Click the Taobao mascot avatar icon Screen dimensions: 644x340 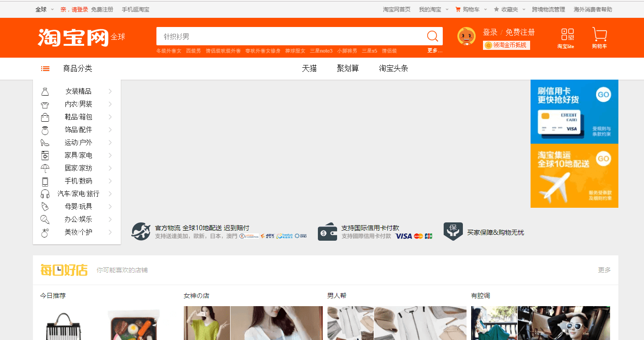tap(467, 36)
